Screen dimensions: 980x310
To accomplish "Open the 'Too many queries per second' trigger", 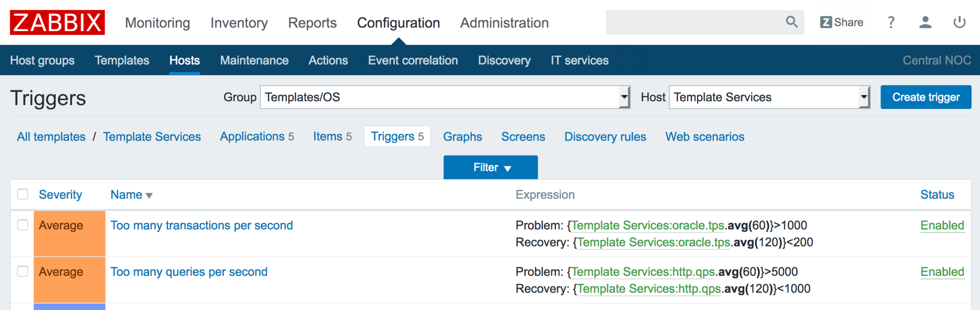I will click(189, 272).
